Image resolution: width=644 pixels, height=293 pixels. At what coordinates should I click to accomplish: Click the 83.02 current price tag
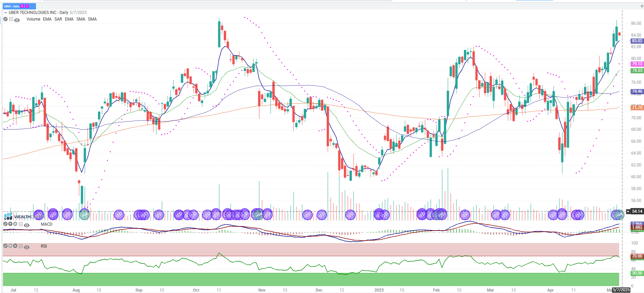pyautogui.click(x=637, y=41)
